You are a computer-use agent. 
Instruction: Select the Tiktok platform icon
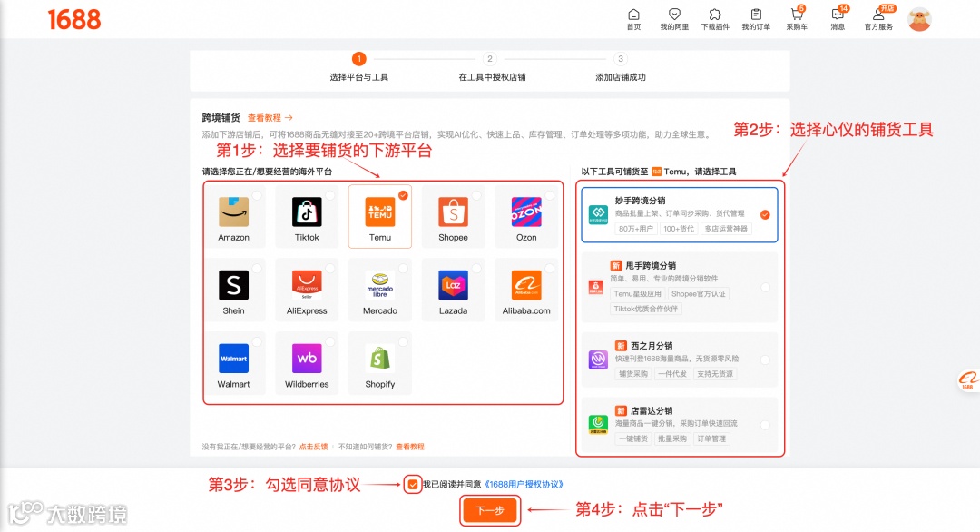coord(307,212)
